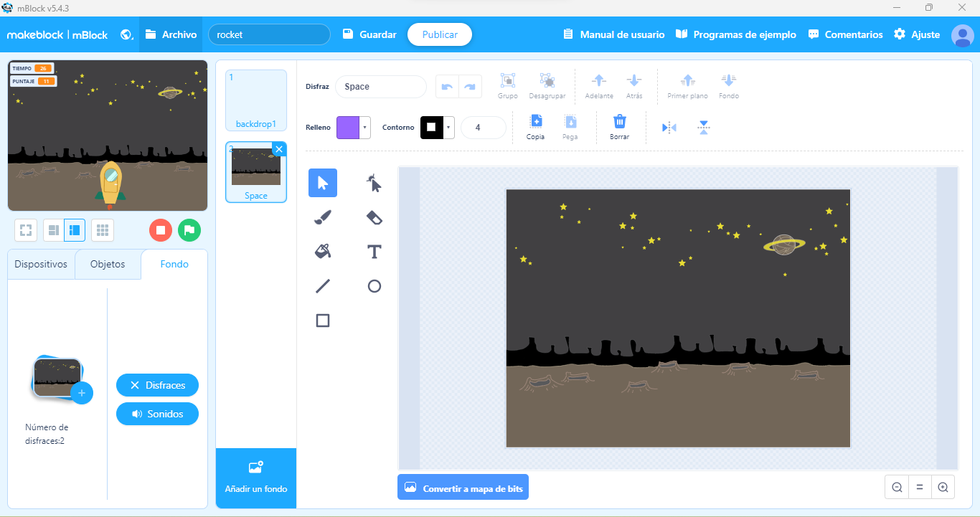Viewport: 980px width, 517px height.
Task: Zoom in on the canvas
Action: pos(943,488)
